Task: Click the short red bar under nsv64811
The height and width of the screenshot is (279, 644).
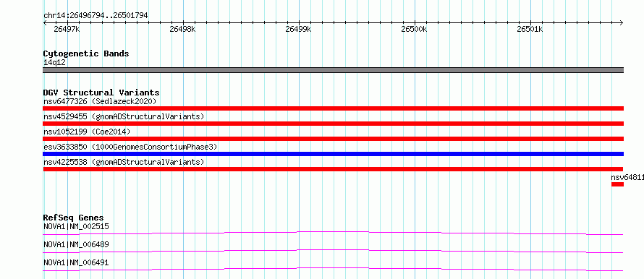Action: [x=617, y=184]
